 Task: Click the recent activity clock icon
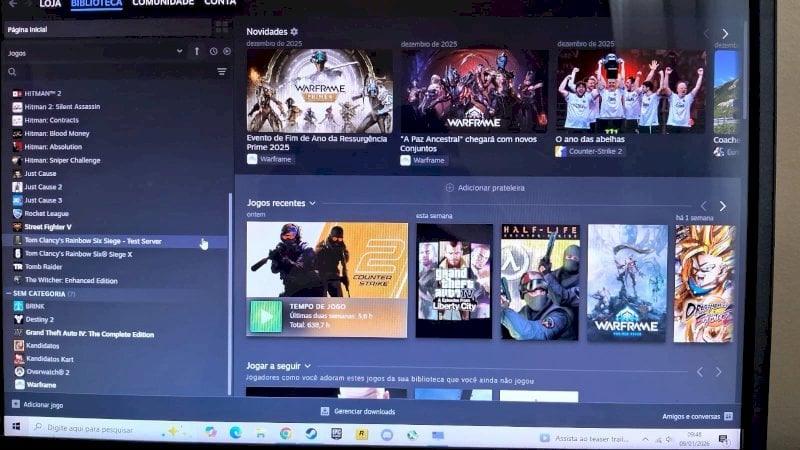coord(214,51)
